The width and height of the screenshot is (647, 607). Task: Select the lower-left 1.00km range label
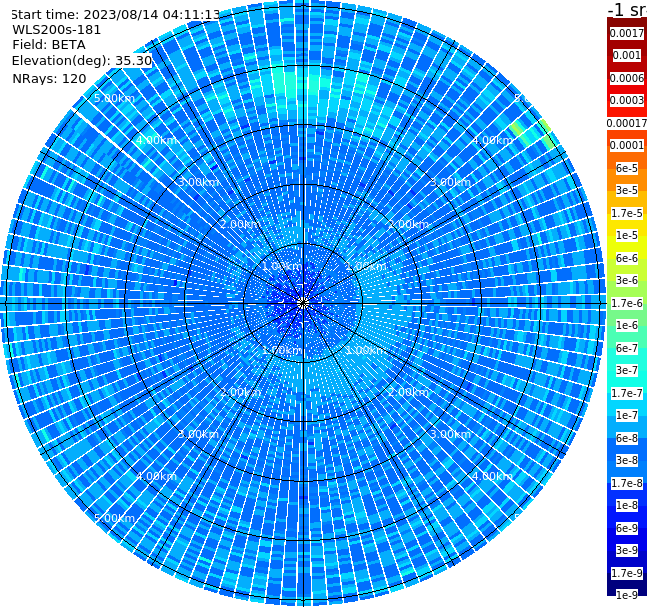[x=283, y=350]
